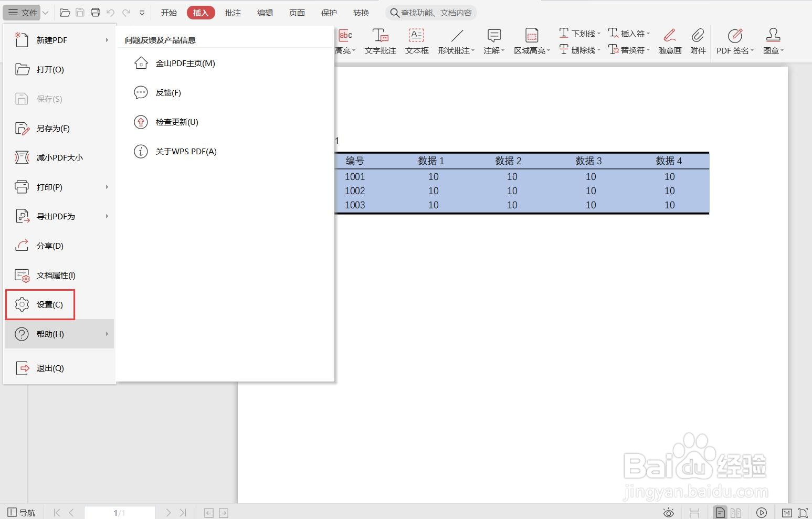Click the page number field 1/1
This screenshot has width=812, height=519.
[120, 513]
